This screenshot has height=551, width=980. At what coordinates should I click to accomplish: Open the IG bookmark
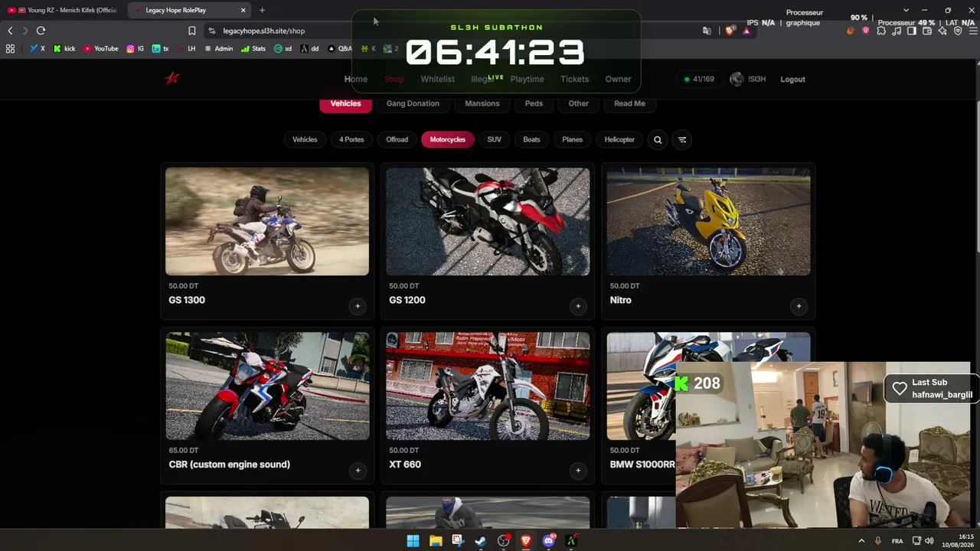[136, 49]
